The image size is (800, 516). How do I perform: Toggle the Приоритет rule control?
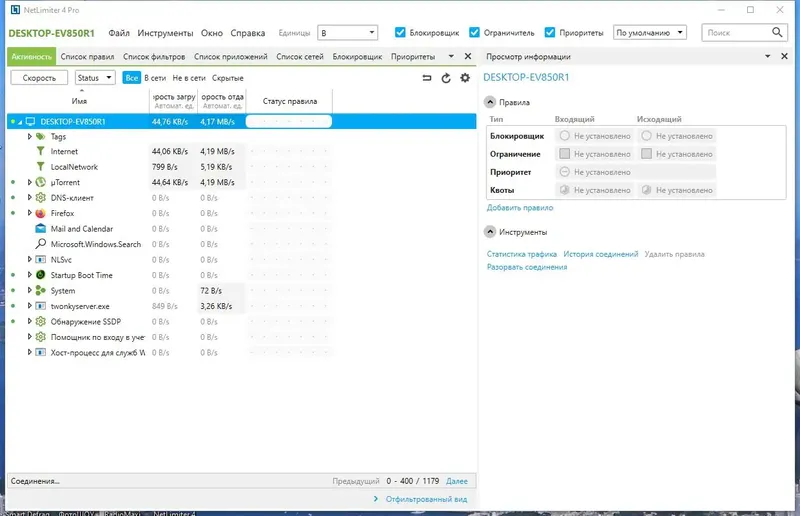tap(564, 172)
